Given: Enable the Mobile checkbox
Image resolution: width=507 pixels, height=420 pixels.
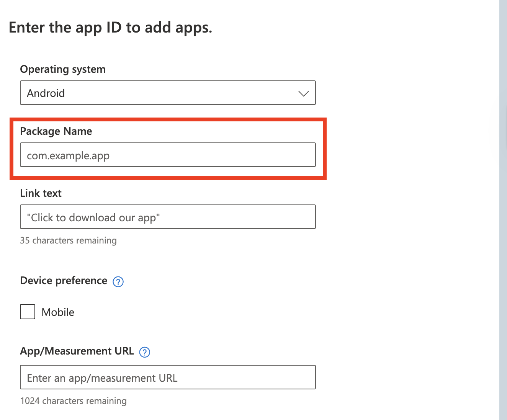Looking at the screenshot, I should (28, 312).
